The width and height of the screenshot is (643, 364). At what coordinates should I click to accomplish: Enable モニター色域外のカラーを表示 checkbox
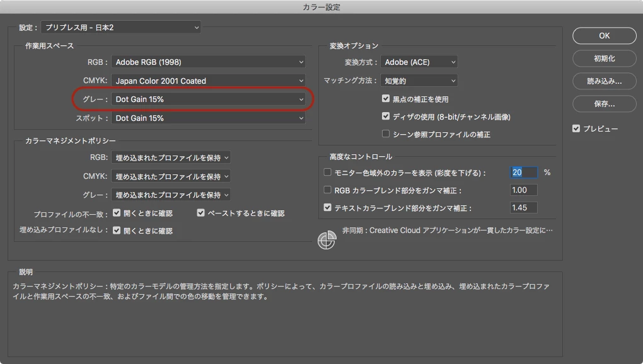pos(327,172)
